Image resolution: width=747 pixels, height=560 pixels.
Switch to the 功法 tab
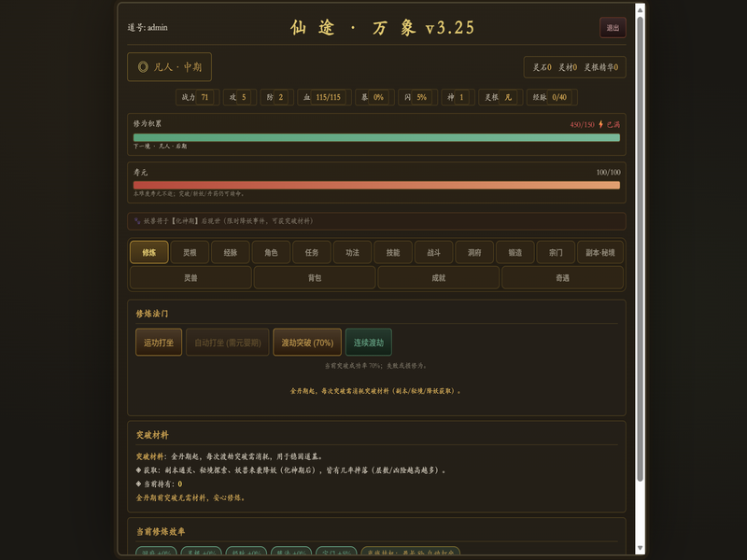[353, 252]
